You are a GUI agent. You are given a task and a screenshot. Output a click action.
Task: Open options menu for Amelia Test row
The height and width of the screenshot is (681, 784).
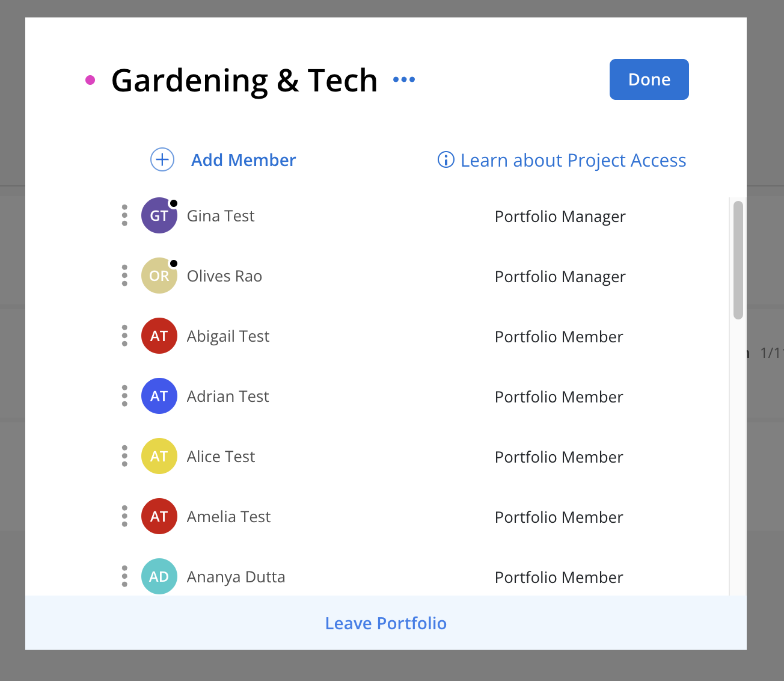click(x=124, y=516)
